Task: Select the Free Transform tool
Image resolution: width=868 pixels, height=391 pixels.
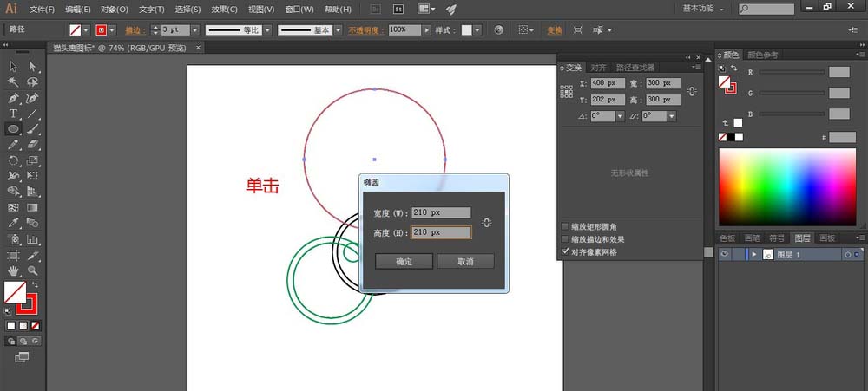Action: click(33, 176)
